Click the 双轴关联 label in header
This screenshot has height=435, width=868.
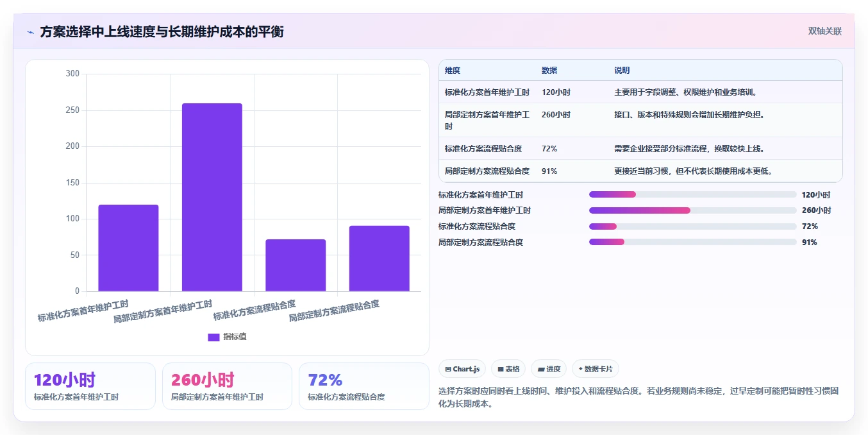point(824,31)
